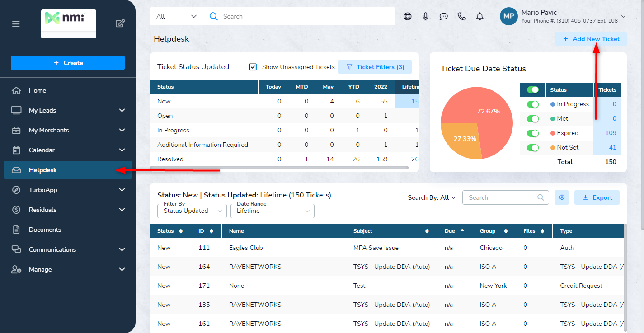Open the Search By All dropdown

[x=432, y=197]
